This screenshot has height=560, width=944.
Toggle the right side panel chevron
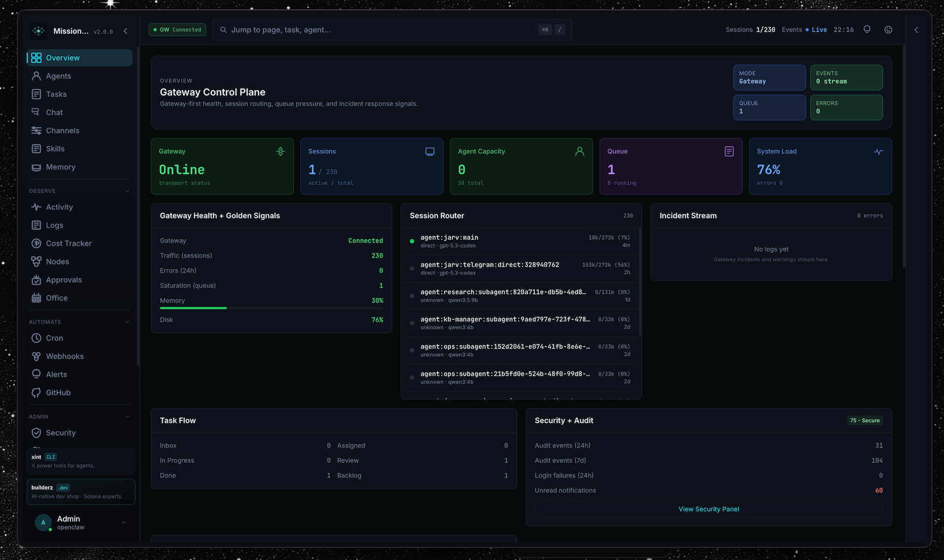coord(916,30)
